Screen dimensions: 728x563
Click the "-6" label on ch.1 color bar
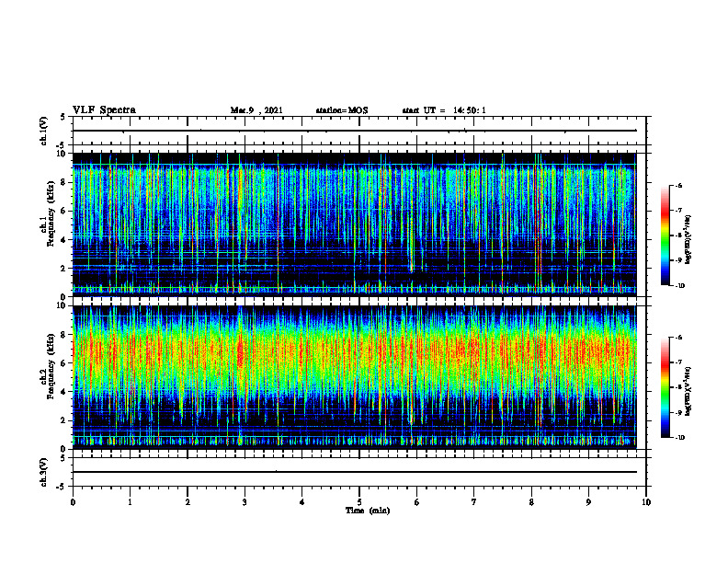pyautogui.click(x=678, y=185)
